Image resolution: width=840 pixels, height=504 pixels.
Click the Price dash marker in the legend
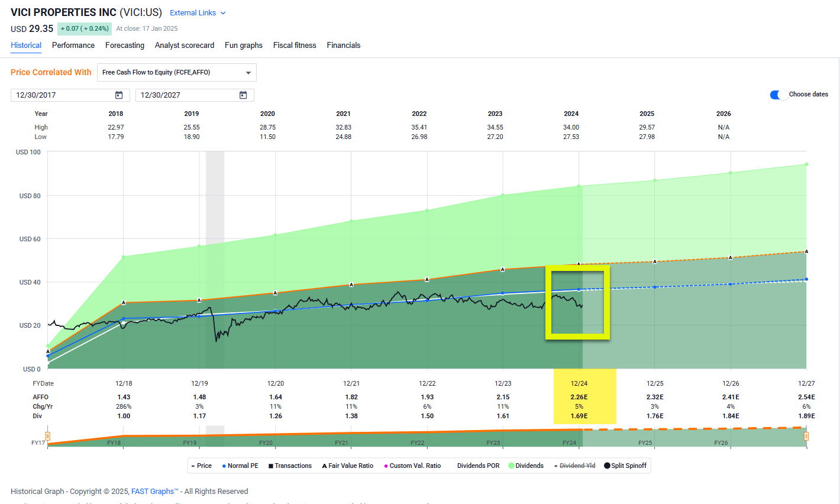click(x=195, y=466)
